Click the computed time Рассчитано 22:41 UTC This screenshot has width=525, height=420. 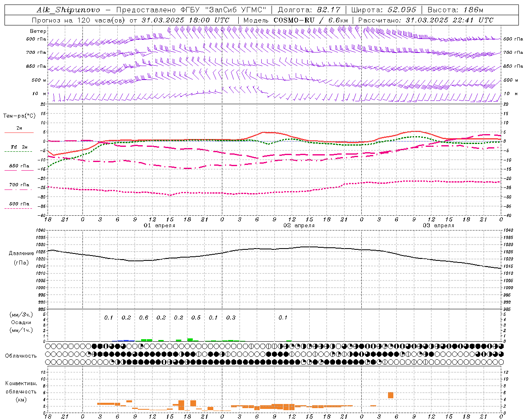pyautogui.click(x=426, y=20)
